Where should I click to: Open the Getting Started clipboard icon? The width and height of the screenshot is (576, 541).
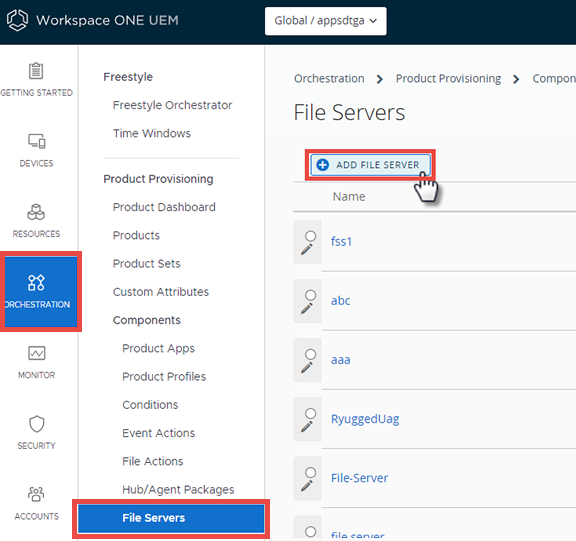(36, 71)
